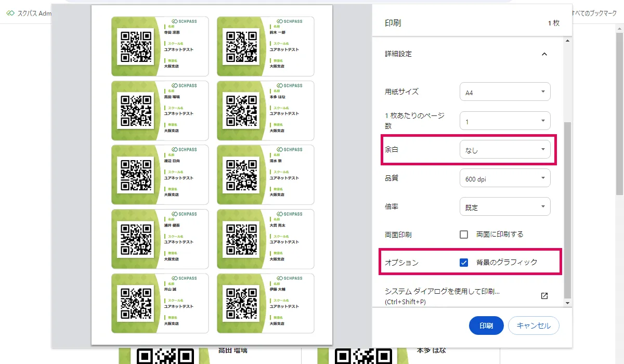The image size is (624, 364).
Task: Open the 品質 600 dpi dropdown
Action: [x=505, y=178]
